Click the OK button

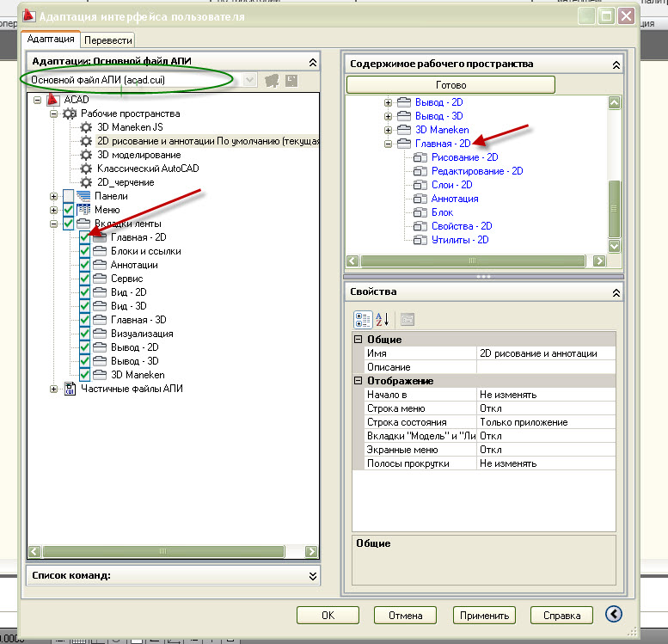[x=328, y=616]
